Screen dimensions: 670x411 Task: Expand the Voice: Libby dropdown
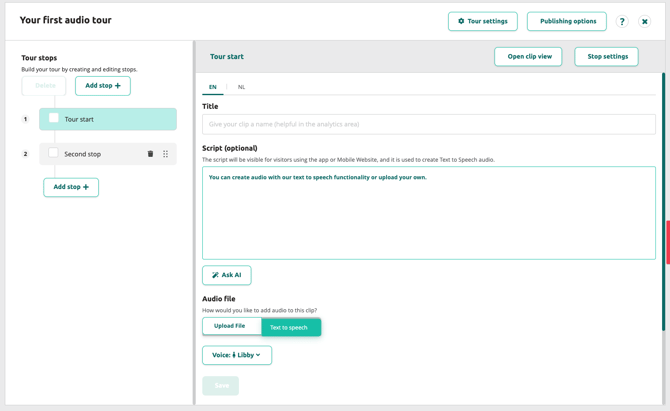coord(237,355)
